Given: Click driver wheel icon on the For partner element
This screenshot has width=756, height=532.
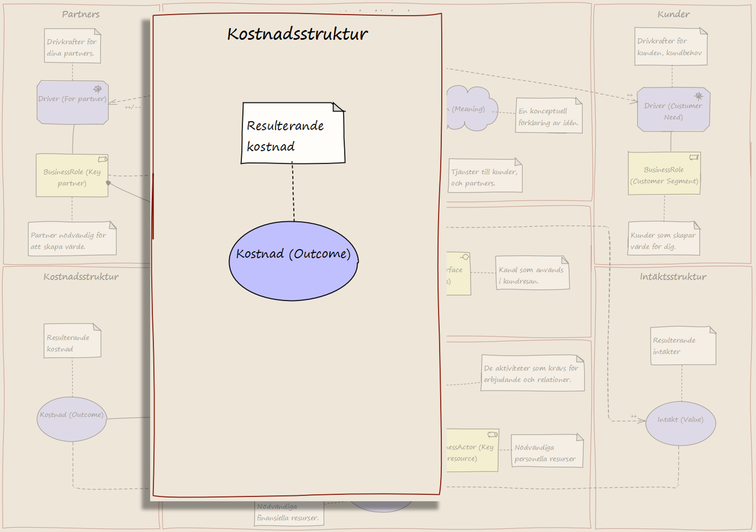Looking at the screenshot, I should tap(98, 89).
